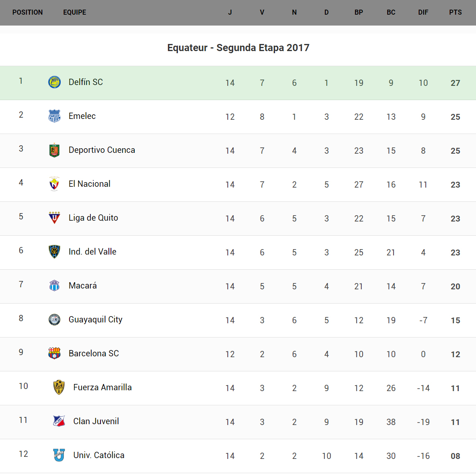Select the Macará club crest

point(54,286)
